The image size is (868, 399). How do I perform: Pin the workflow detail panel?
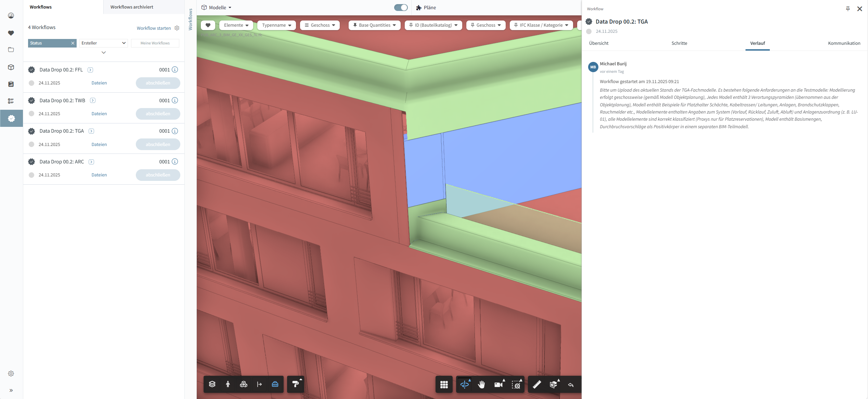click(848, 9)
